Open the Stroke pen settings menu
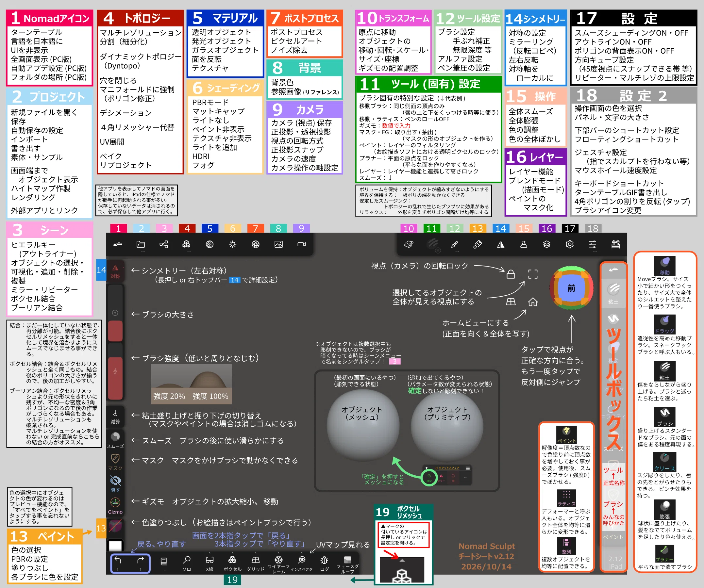704x588 pixels. 455,244
